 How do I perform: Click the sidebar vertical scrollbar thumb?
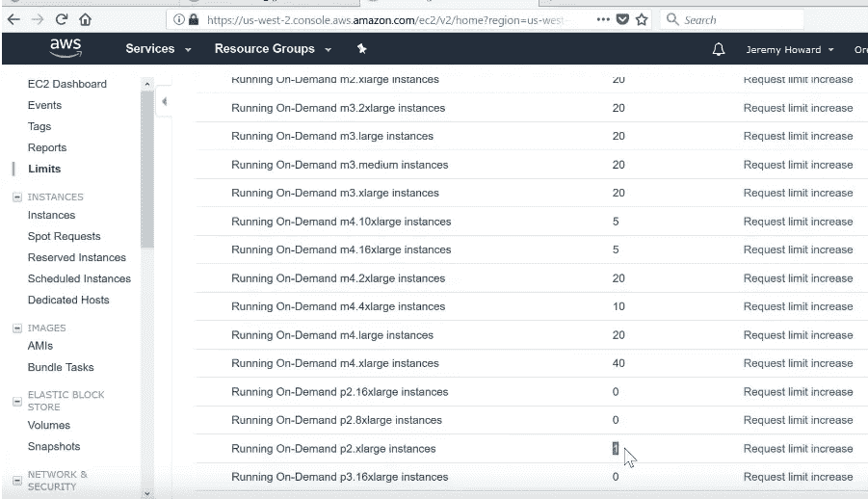coord(146,169)
